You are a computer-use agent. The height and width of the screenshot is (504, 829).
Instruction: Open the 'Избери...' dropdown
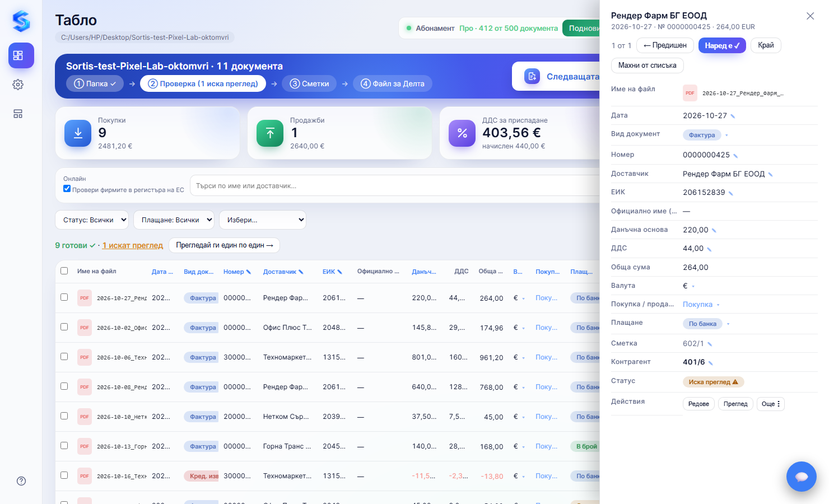pyautogui.click(x=263, y=220)
